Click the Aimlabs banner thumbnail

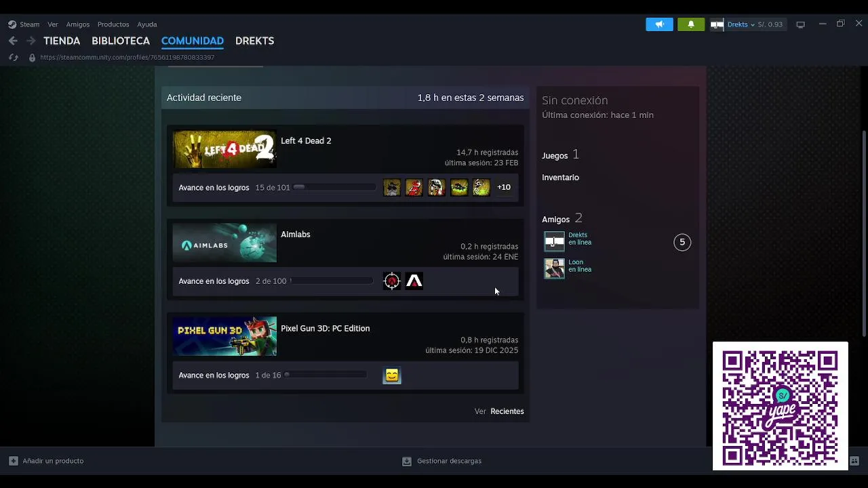point(224,243)
